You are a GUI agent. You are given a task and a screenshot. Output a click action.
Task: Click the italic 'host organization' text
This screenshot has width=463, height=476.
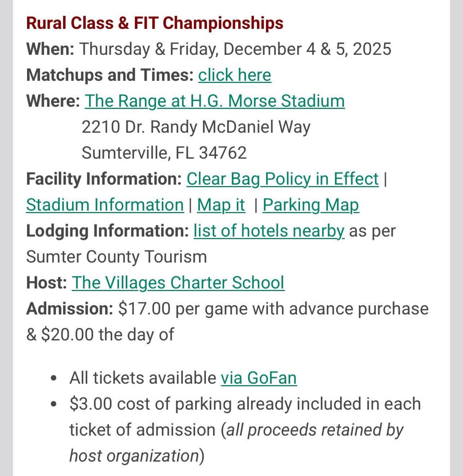134,456
